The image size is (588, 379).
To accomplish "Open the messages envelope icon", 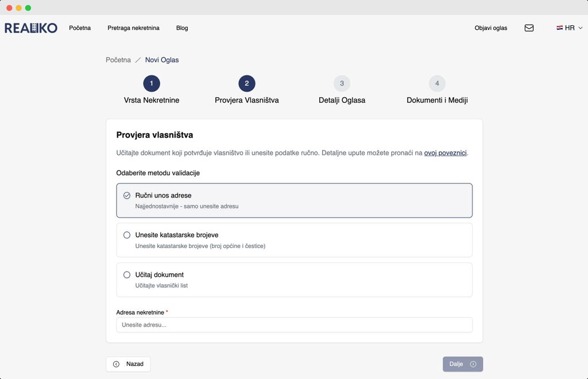I will click(529, 28).
